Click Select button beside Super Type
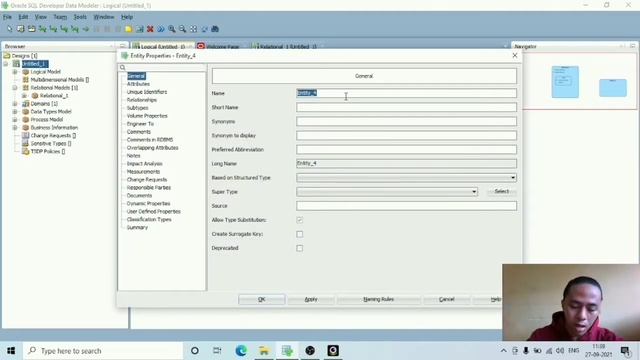640x360 pixels. pyautogui.click(x=502, y=191)
